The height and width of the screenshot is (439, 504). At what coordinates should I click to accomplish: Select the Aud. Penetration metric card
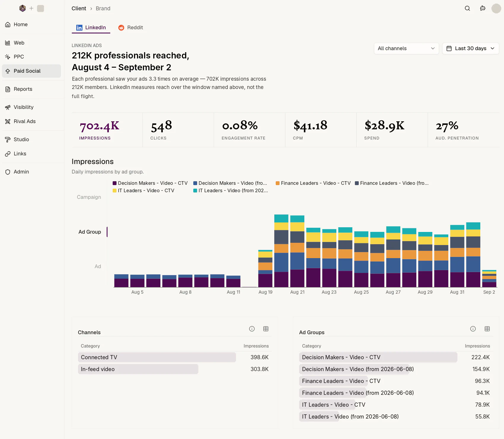(463, 130)
